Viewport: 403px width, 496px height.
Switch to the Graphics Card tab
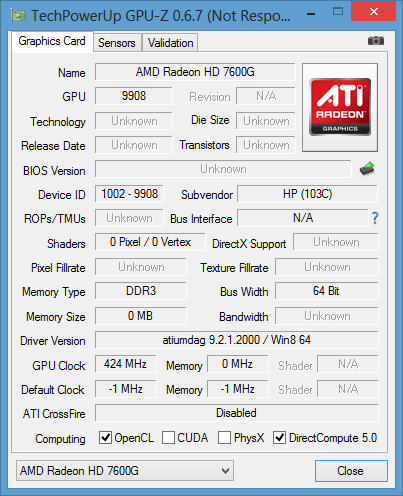coord(52,41)
